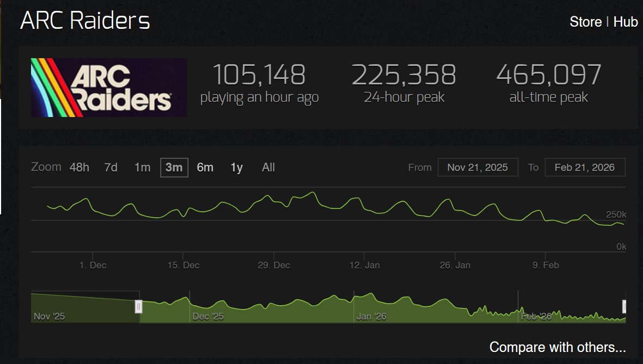Click Dec '25 in the navigator timeline

point(208,316)
